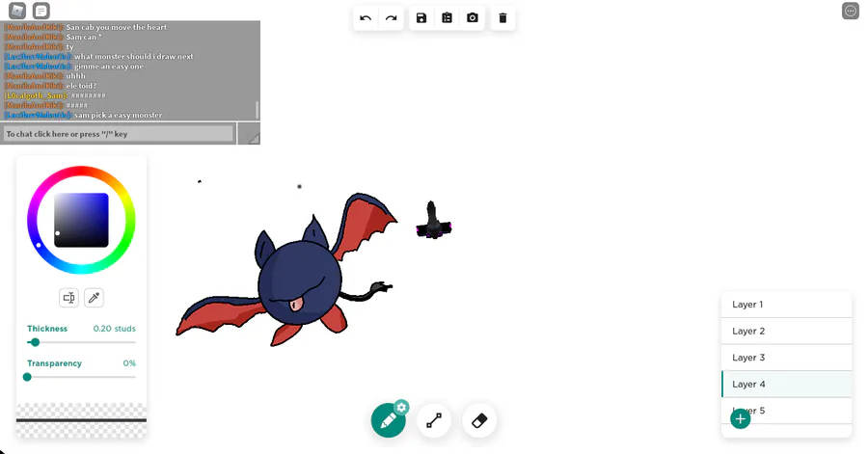868x454 pixels.
Task: Open the pencil tool settings gear
Action: (x=402, y=408)
